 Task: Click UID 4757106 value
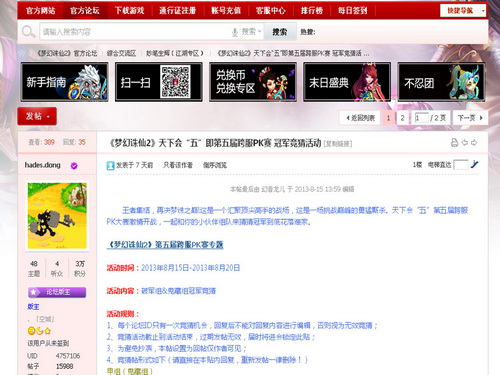tap(68, 356)
